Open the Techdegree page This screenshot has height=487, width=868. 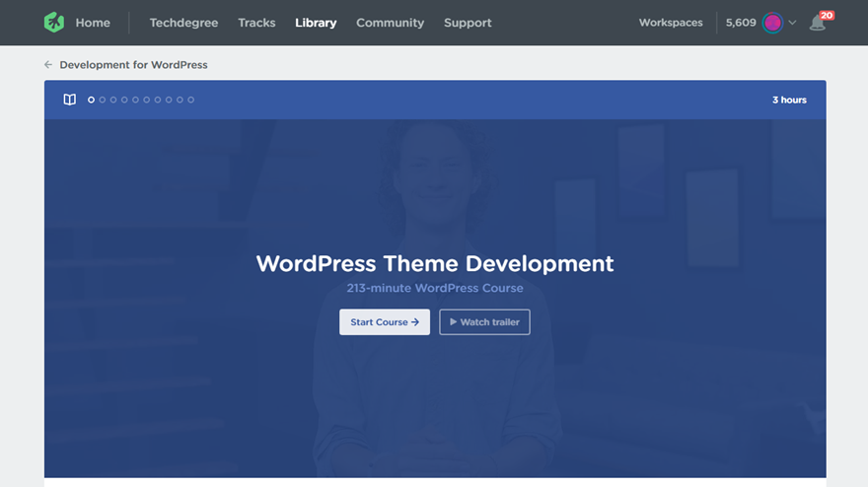pyautogui.click(x=183, y=23)
